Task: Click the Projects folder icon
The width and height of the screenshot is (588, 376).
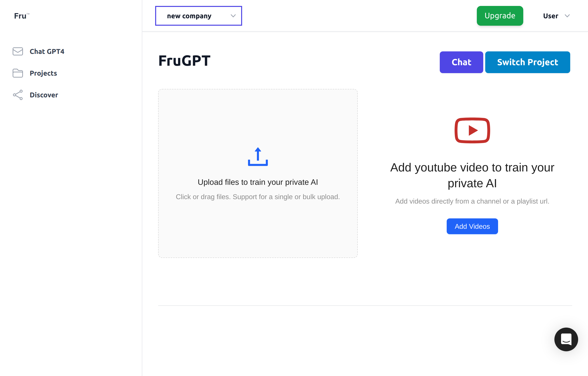Action: [18, 73]
